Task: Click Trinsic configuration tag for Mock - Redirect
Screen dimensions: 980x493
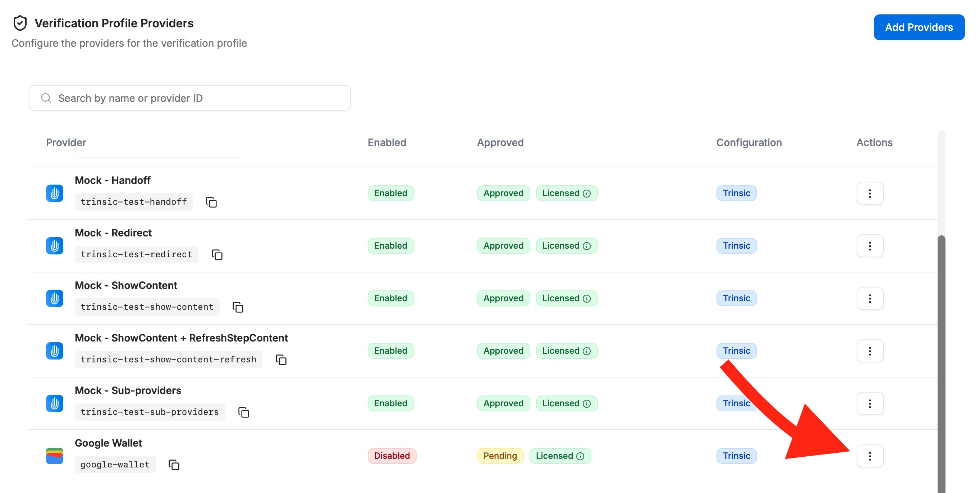Action: [736, 245]
